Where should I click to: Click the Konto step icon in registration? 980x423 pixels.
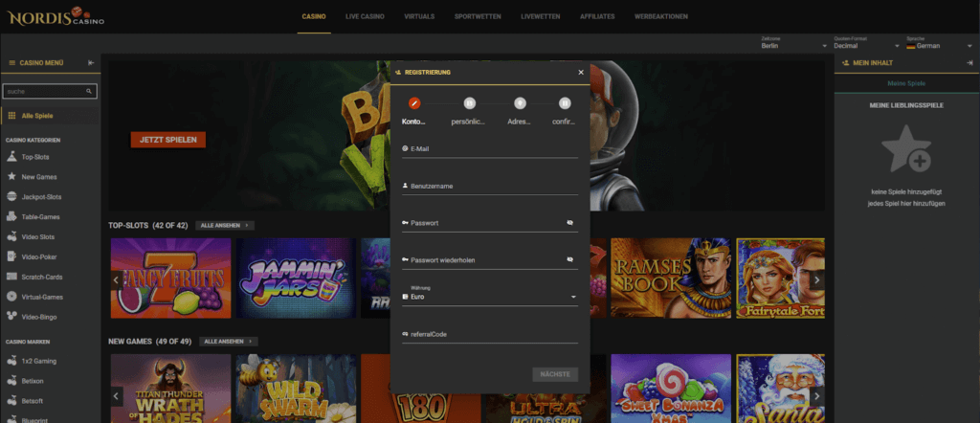coord(414,102)
